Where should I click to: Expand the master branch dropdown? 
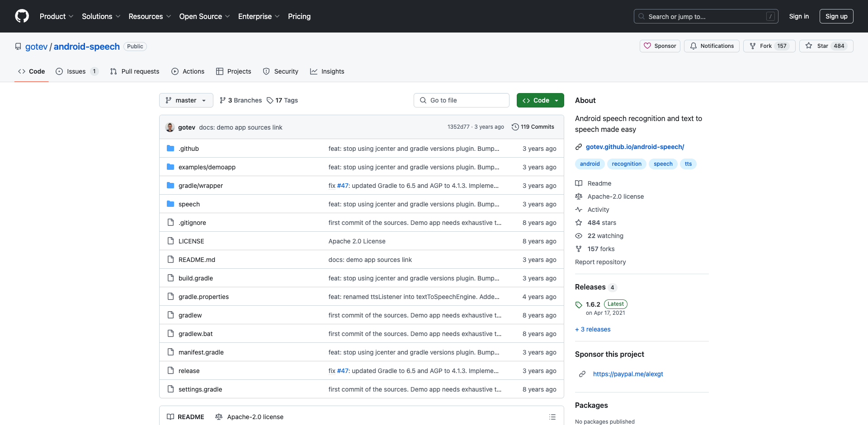coord(186,100)
